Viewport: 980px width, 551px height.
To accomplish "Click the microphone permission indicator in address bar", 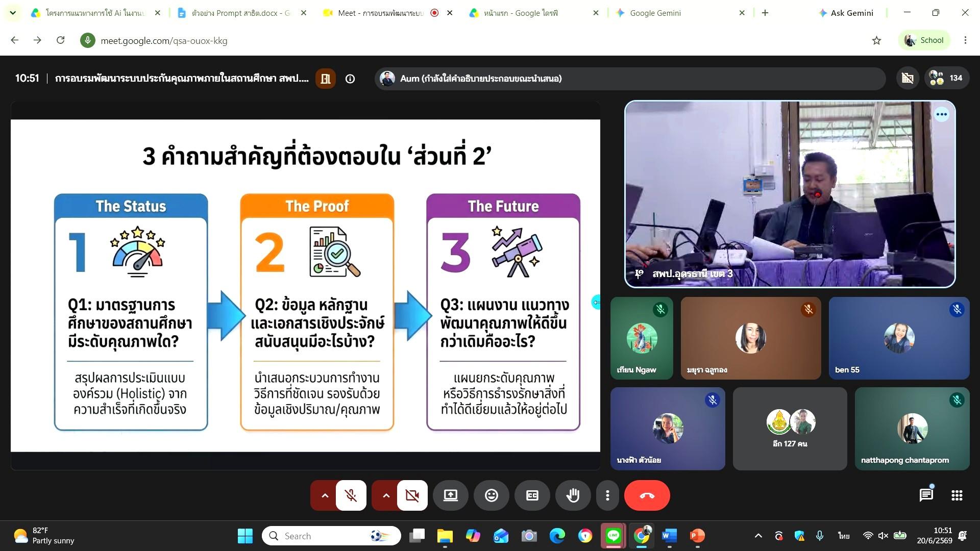I will 88,40.
